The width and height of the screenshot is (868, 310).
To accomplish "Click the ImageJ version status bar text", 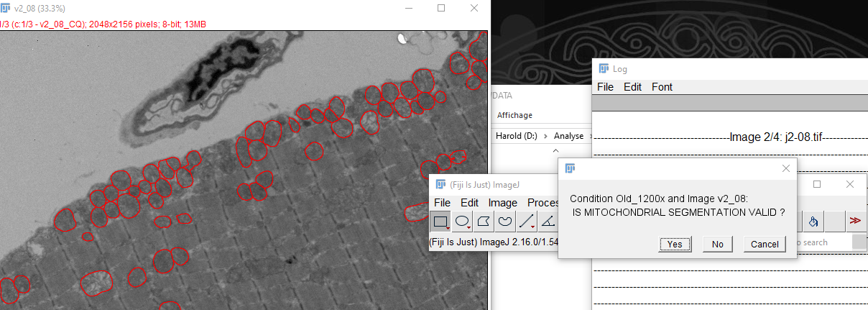I will (493, 242).
